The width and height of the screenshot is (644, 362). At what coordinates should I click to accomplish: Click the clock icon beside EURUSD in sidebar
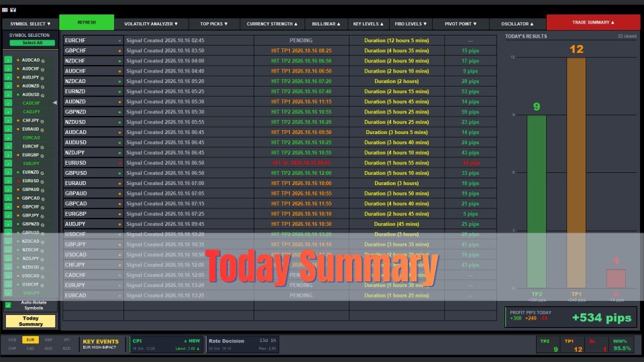click(42, 182)
